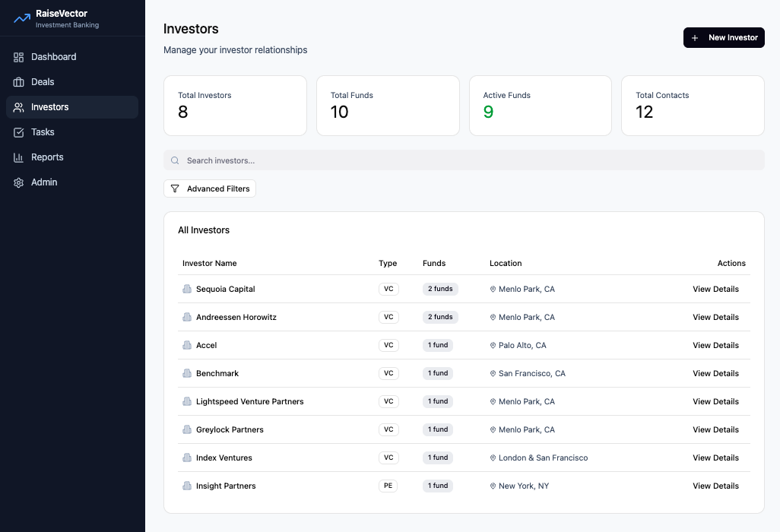Image resolution: width=780 pixels, height=532 pixels.
Task: Expand the Advanced Filters panel
Action: (210, 188)
